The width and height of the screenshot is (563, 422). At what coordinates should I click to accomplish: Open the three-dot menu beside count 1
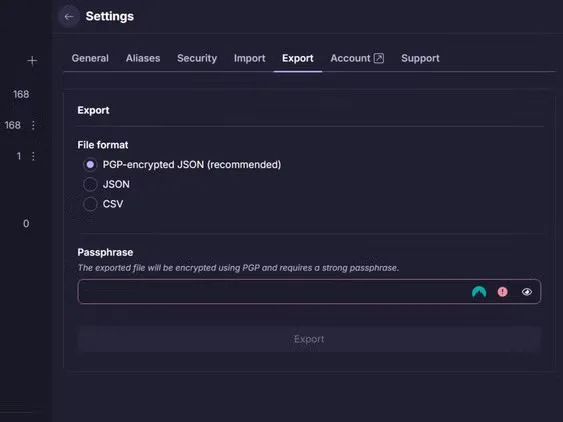pyautogui.click(x=33, y=156)
